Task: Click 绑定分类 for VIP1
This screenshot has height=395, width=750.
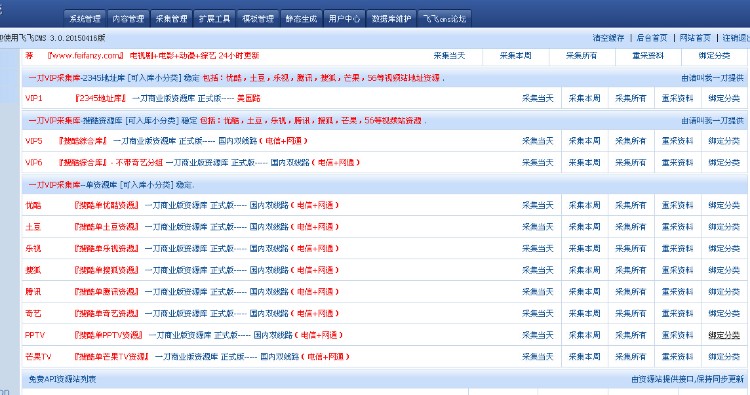Action: [x=724, y=98]
